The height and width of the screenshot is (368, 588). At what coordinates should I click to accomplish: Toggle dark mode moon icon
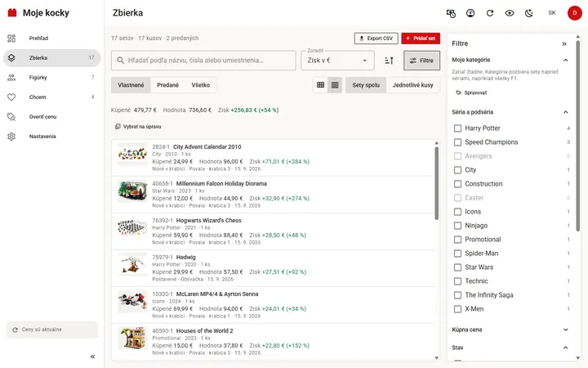(x=528, y=13)
